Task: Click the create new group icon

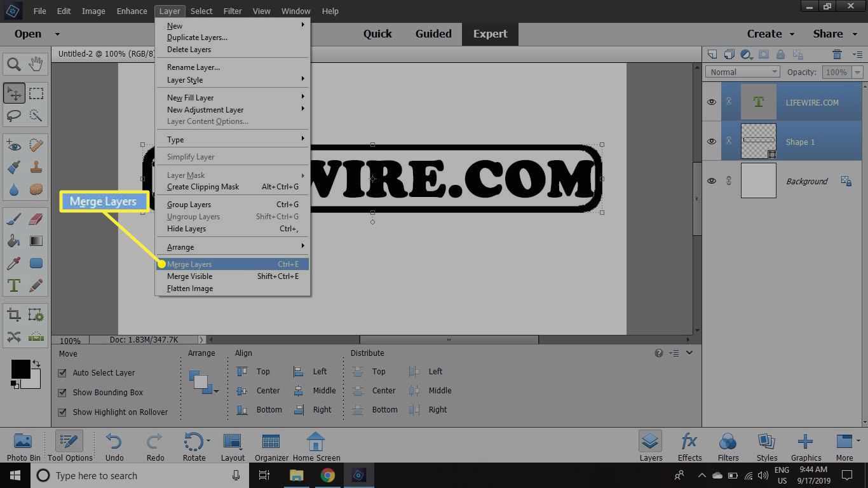Action: [729, 55]
